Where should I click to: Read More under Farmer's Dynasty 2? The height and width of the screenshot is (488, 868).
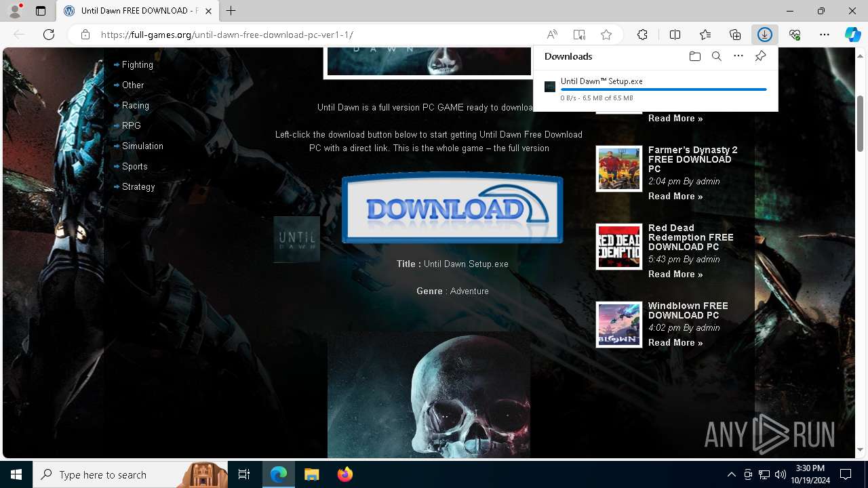tap(675, 197)
